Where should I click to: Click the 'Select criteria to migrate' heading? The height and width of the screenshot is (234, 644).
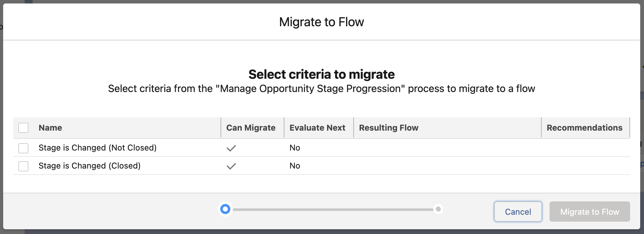pyautogui.click(x=322, y=74)
